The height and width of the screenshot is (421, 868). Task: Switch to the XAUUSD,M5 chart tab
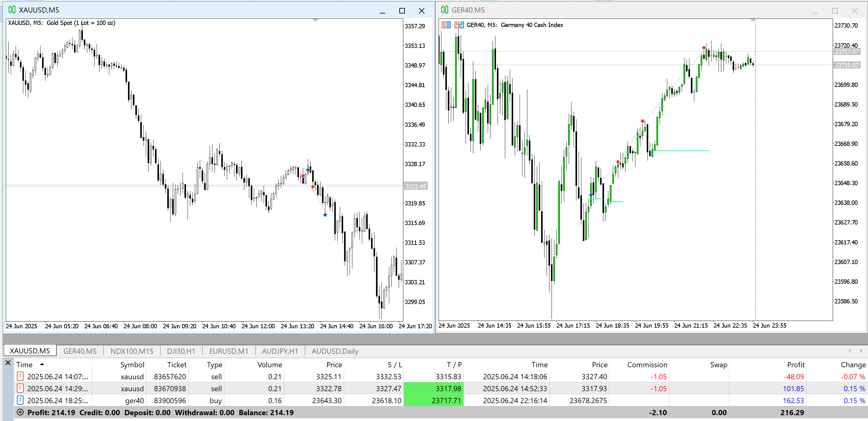click(x=30, y=351)
